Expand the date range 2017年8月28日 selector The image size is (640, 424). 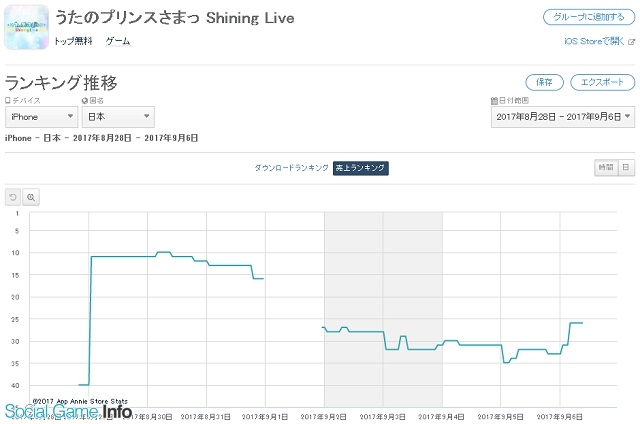point(563,117)
